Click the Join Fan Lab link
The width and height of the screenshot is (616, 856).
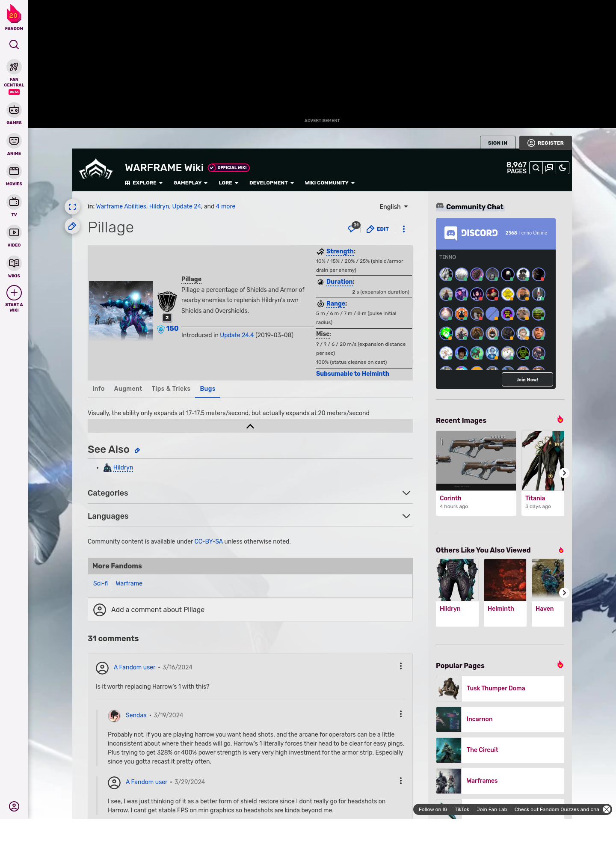point(492,809)
